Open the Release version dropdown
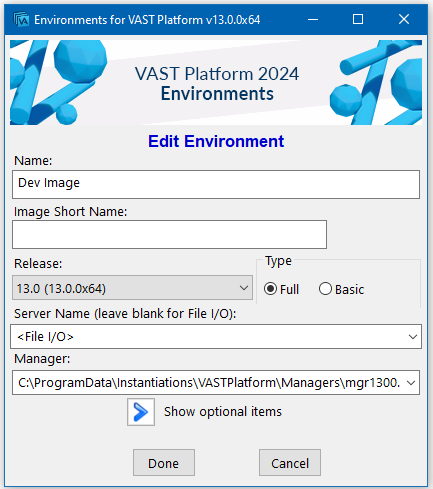The width and height of the screenshot is (433, 489). point(132,288)
